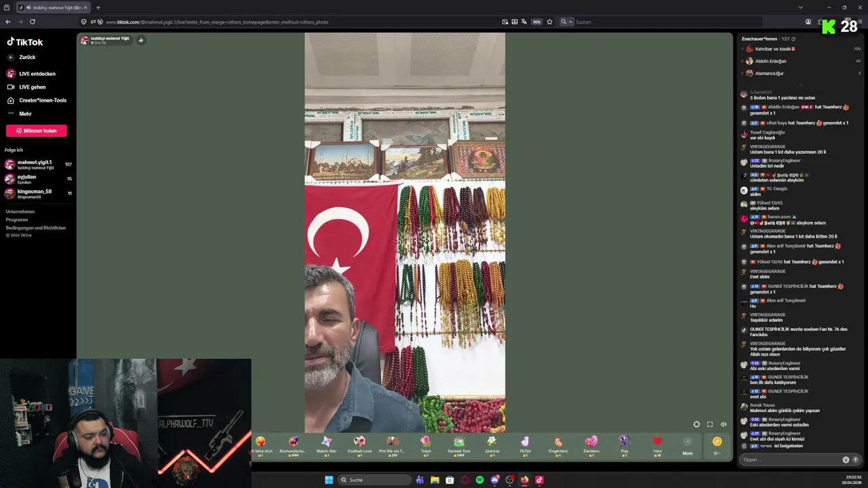868x488 pixels.
Task: Open TikTok app from taskbar
Action: point(539,480)
